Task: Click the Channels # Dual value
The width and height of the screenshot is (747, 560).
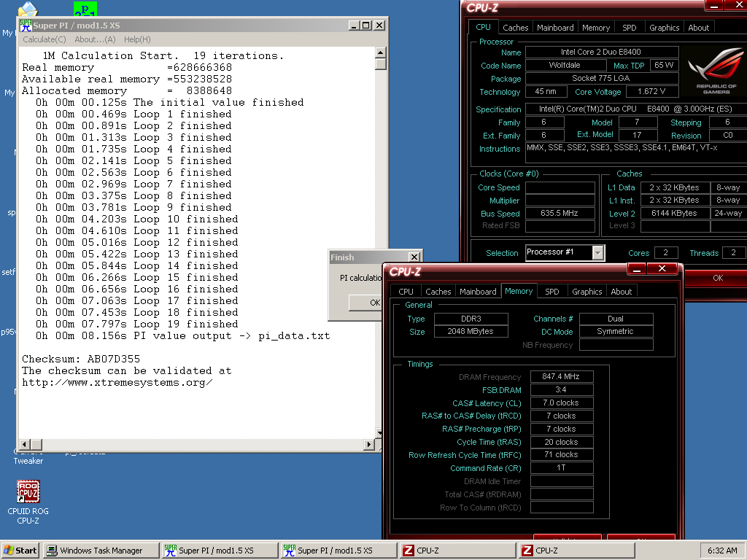Action: click(616, 319)
